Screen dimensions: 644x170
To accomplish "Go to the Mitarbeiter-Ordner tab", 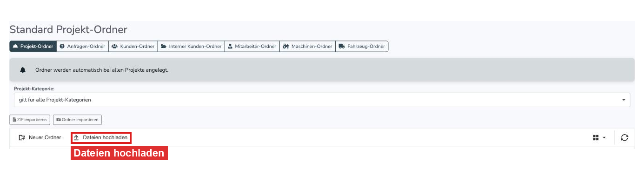I will pyautogui.click(x=252, y=46).
